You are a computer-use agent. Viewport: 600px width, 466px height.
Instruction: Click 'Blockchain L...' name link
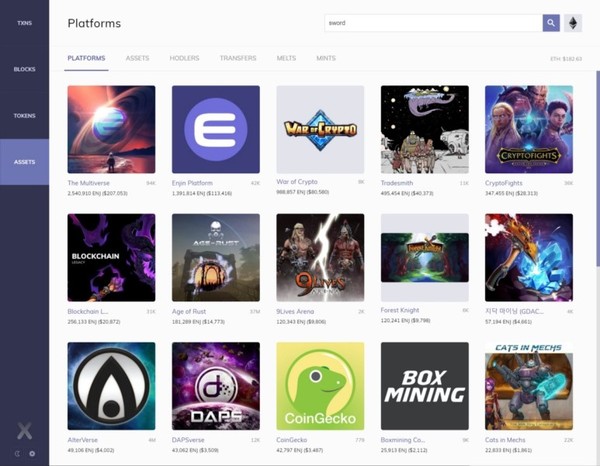click(x=88, y=311)
